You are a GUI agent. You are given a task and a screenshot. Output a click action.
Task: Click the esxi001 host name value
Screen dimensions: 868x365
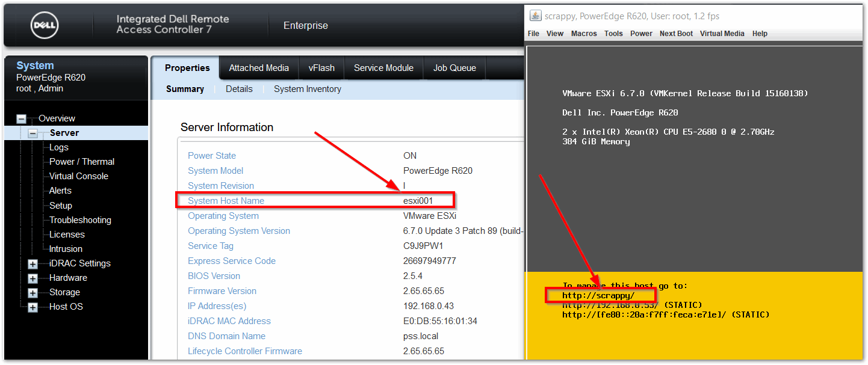click(418, 201)
